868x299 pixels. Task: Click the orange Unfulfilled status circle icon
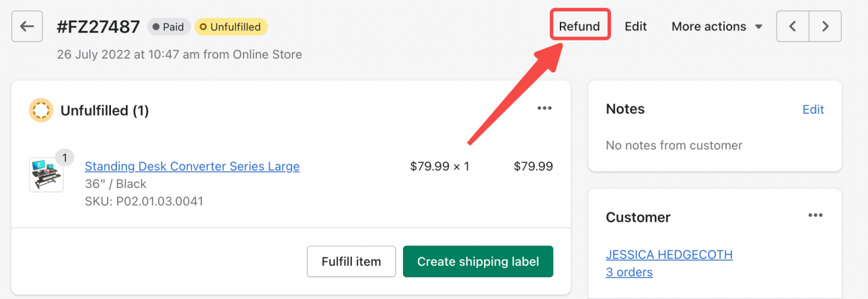click(x=41, y=110)
